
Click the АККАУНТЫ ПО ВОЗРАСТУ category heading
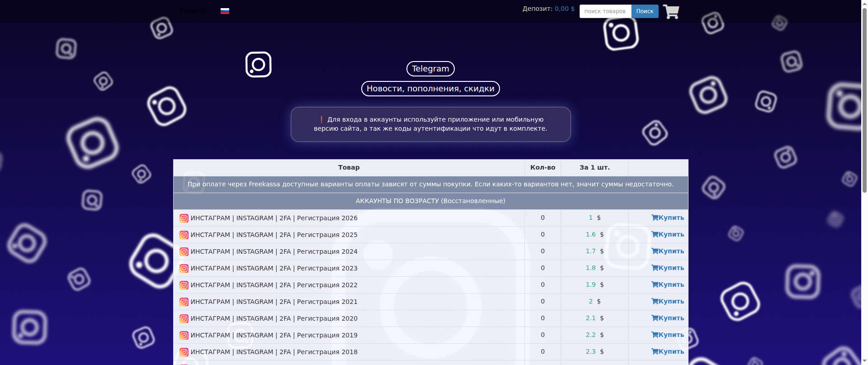click(430, 201)
